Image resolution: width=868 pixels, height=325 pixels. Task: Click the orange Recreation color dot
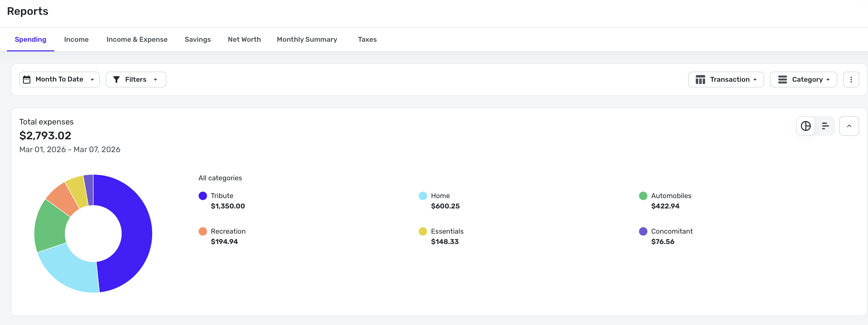click(203, 231)
